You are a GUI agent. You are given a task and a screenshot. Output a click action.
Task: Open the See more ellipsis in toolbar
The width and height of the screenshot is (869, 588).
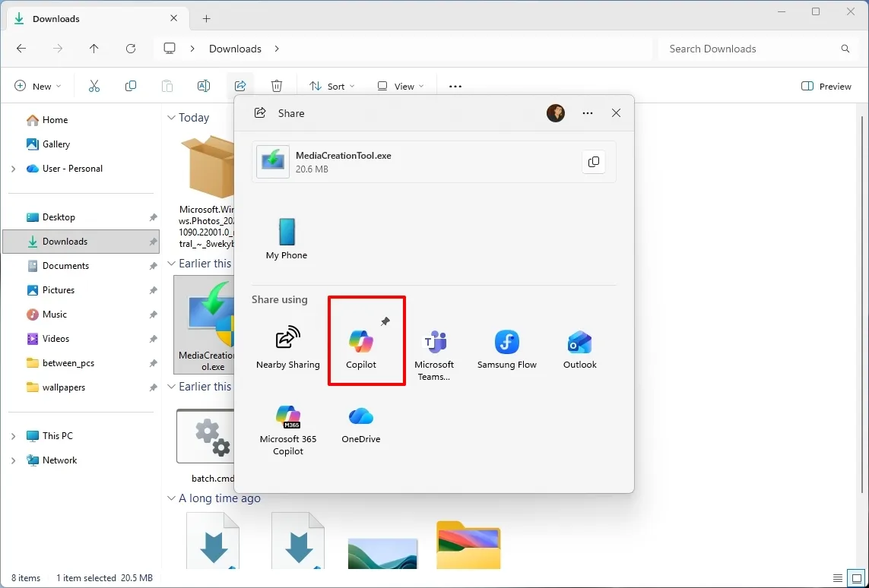pyautogui.click(x=455, y=87)
